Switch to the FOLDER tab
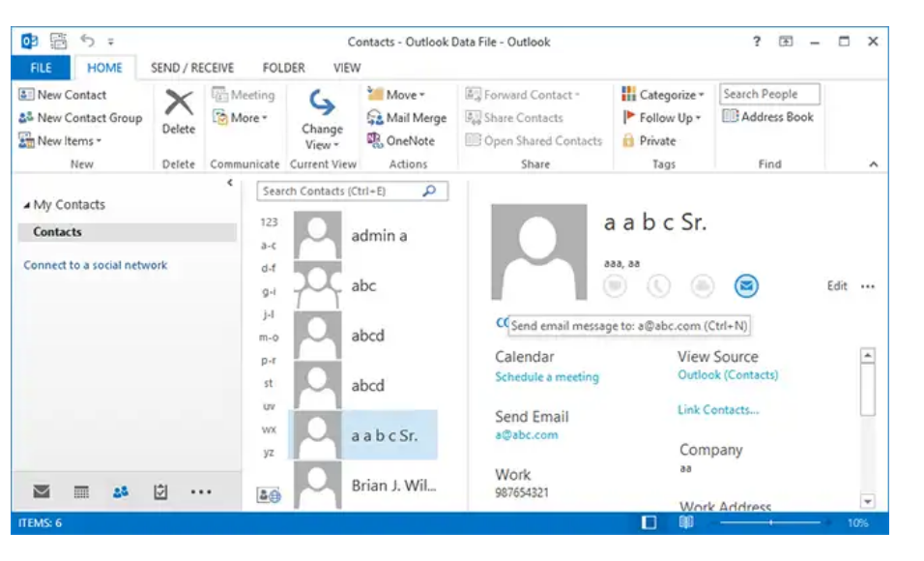Viewport: 924px width, 561px height. click(283, 68)
